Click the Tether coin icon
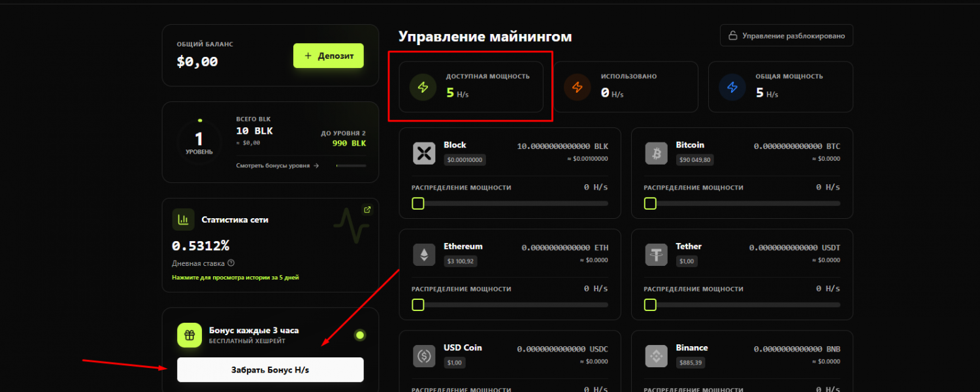The image size is (980, 392). click(x=656, y=254)
